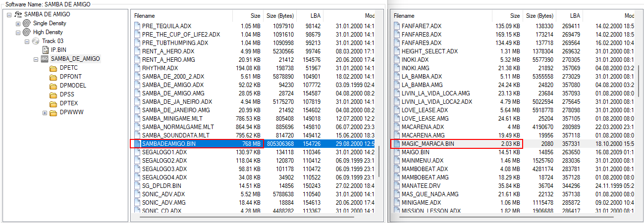644x223 pixels.
Task: Select HEIGHT_SELECT.ADX in right list
Action: point(515,51)
